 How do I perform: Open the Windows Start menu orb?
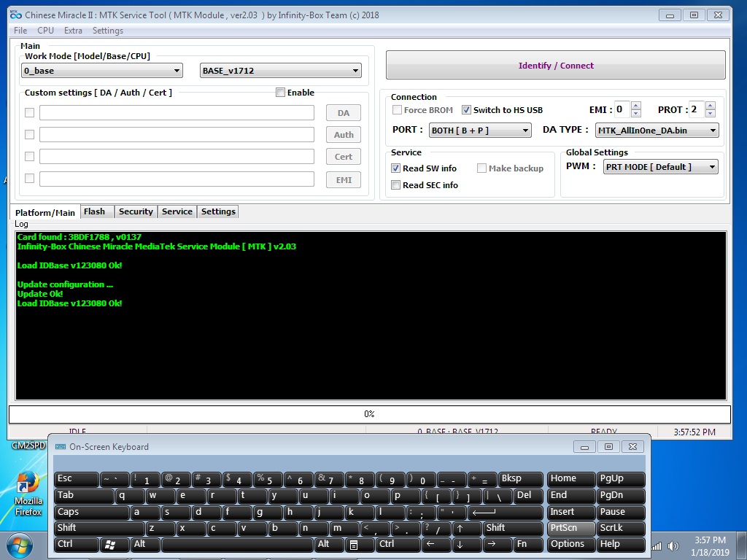click(x=19, y=546)
